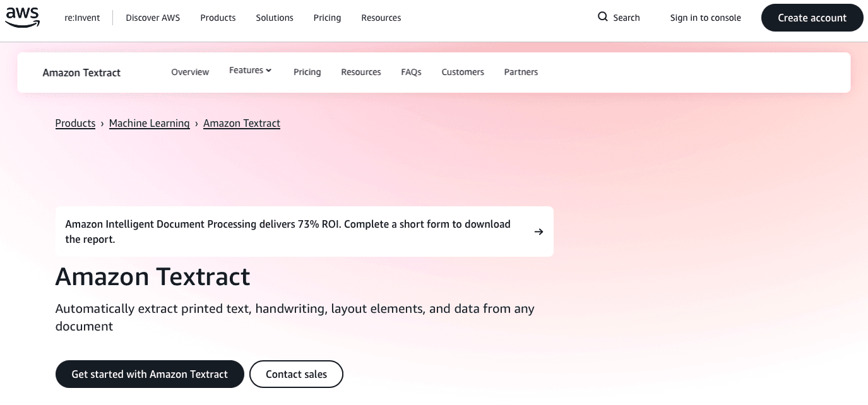Click the Create account button
This screenshot has height=405, width=868.
[812, 18]
